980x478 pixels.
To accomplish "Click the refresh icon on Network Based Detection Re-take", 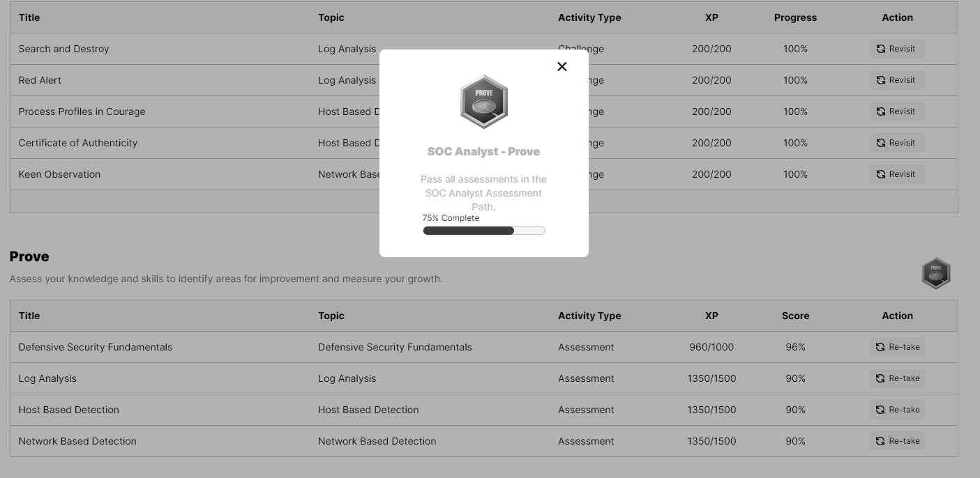I will [x=881, y=441].
